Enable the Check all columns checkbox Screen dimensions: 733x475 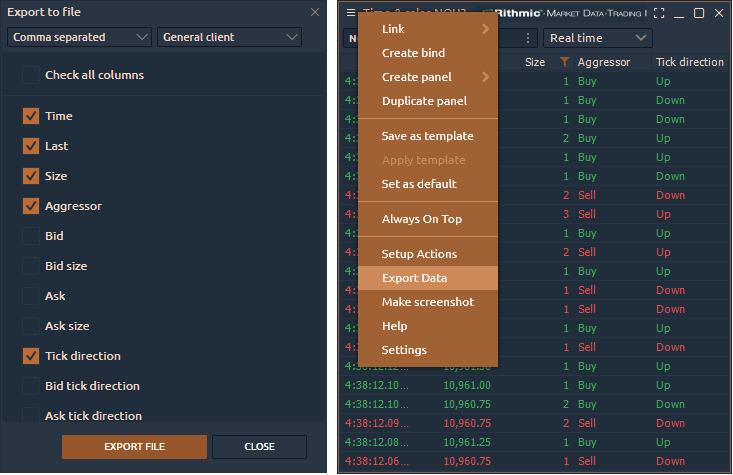click(x=31, y=75)
